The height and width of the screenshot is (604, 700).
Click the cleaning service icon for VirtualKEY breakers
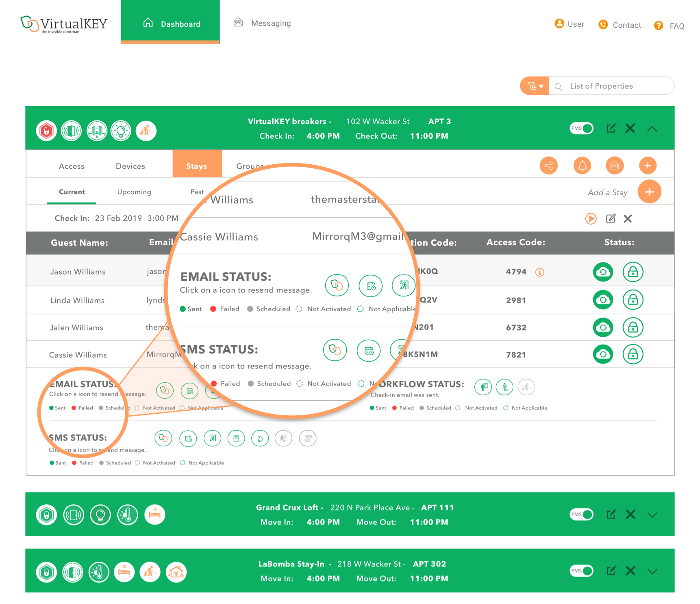click(146, 131)
